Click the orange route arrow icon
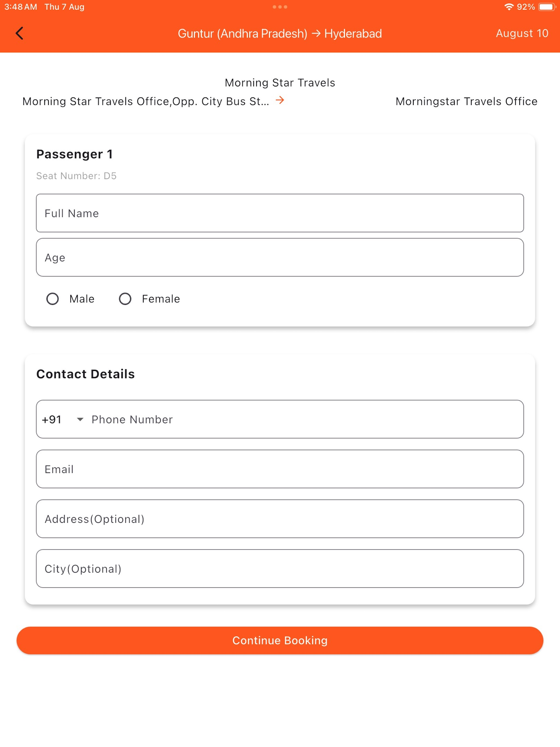560x747 pixels. tap(280, 100)
